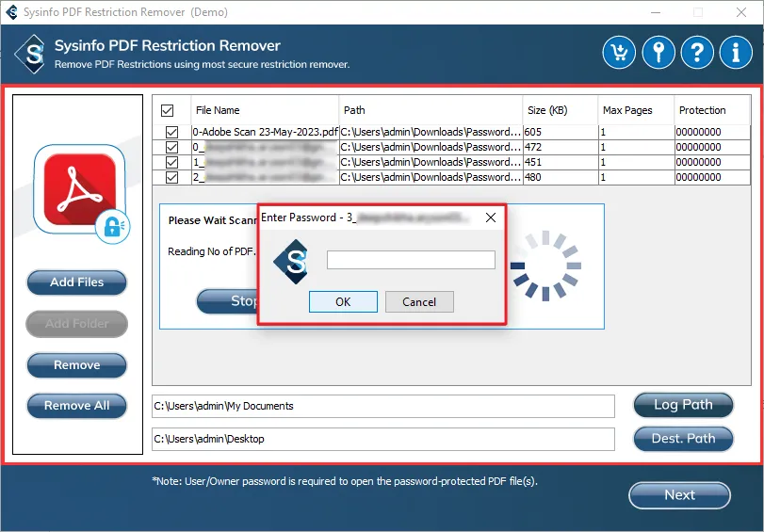Click the protection value in the 480 KB row
Image resolution: width=764 pixels, height=532 pixels.
pos(698,177)
